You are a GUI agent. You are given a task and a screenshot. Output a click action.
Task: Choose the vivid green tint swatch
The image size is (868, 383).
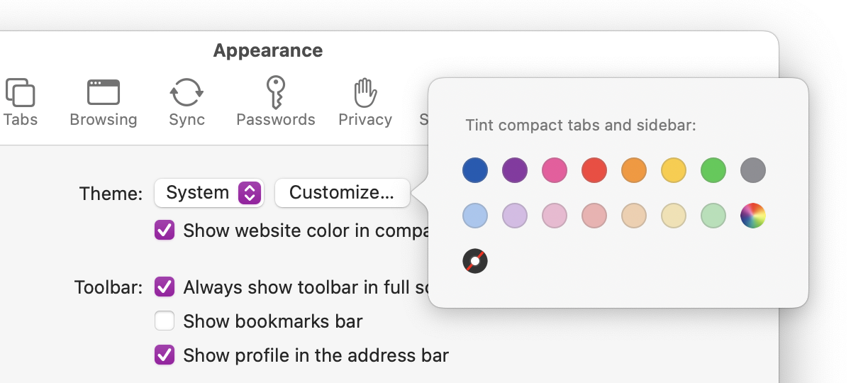click(713, 170)
